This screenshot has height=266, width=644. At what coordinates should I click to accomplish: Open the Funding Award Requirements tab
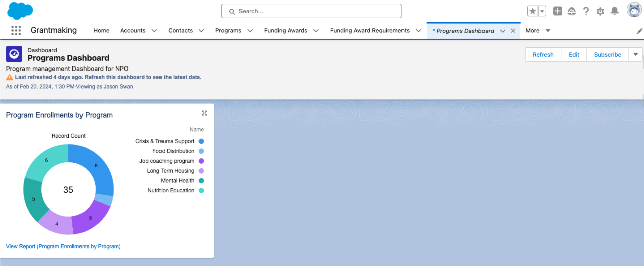[370, 31]
